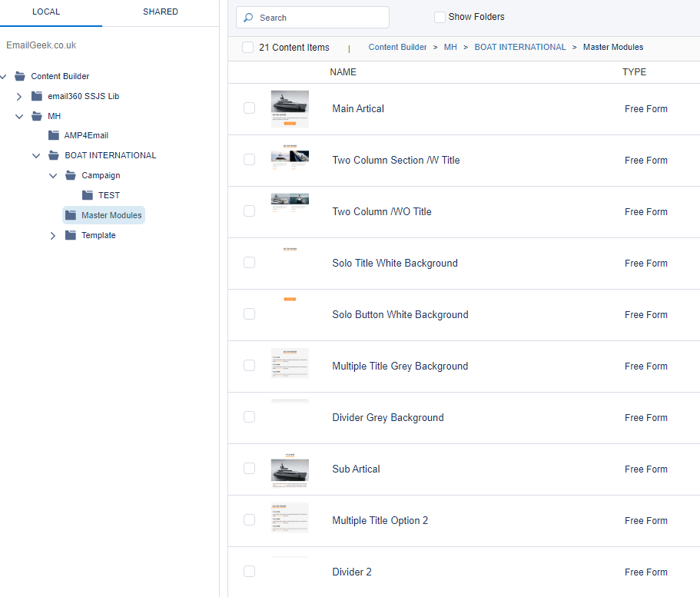Open the Campaign folder icon

(70, 174)
